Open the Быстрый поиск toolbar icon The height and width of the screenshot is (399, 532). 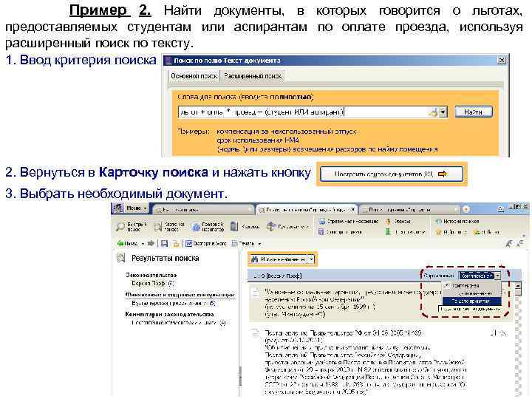(120, 227)
